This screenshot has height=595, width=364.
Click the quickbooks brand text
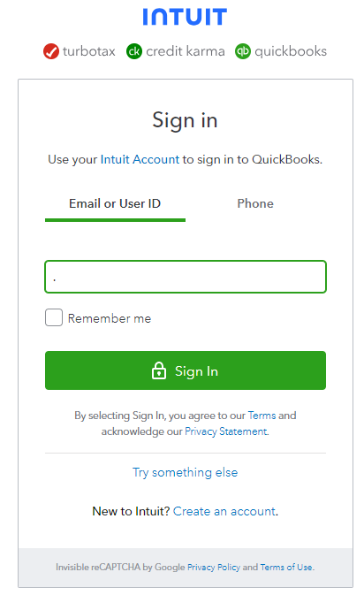(x=291, y=51)
